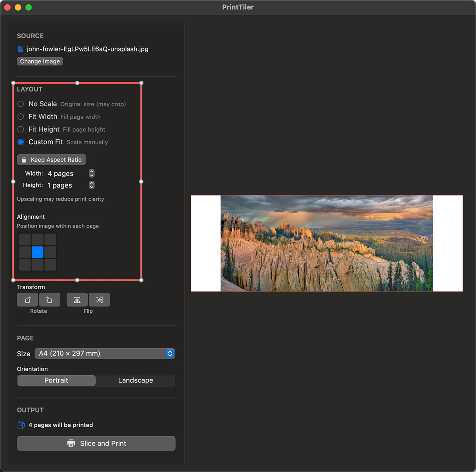
Task: Select the No Scale layout option
Action: tap(21, 104)
